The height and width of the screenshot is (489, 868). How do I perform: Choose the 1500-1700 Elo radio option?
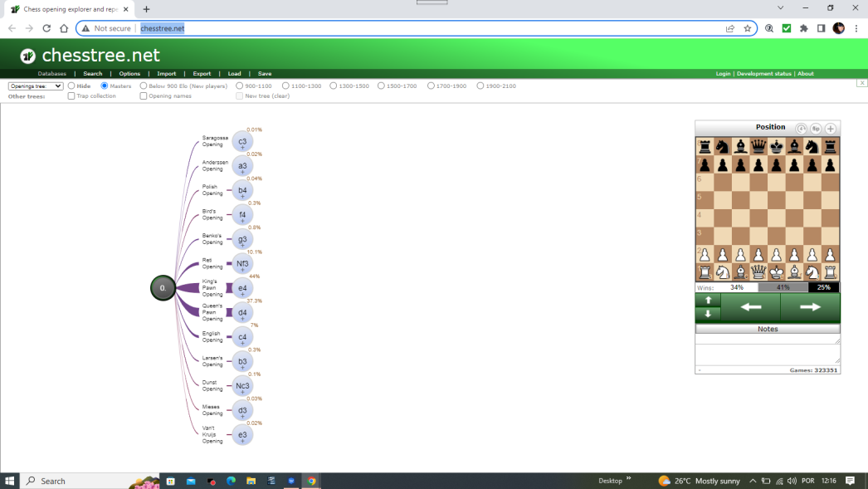pyautogui.click(x=382, y=86)
